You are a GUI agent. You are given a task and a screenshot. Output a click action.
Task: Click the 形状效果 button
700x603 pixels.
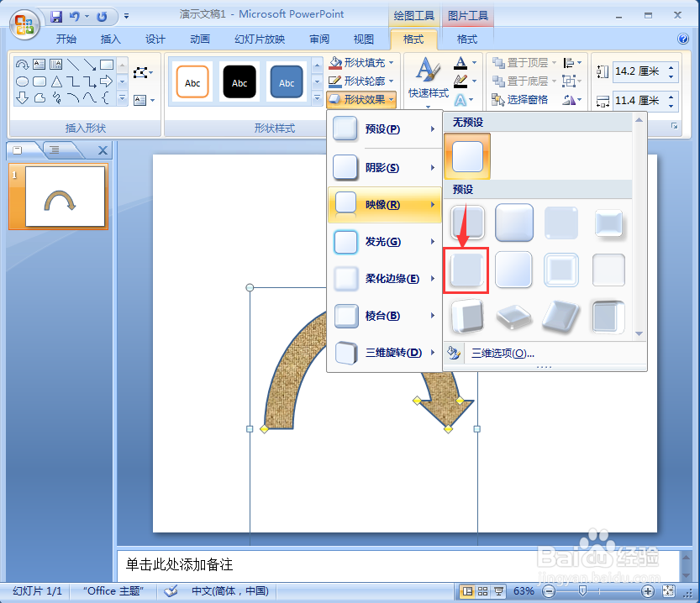361,99
